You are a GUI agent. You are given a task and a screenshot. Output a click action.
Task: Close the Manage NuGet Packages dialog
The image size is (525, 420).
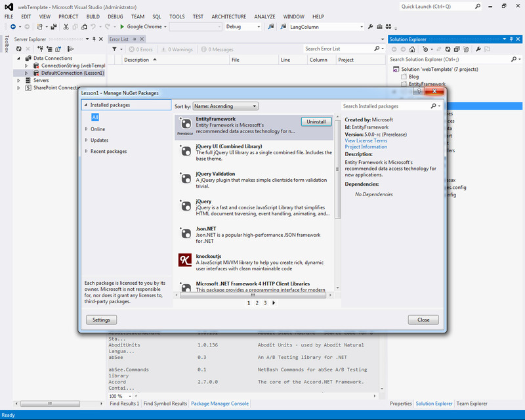pyautogui.click(x=423, y=320)
